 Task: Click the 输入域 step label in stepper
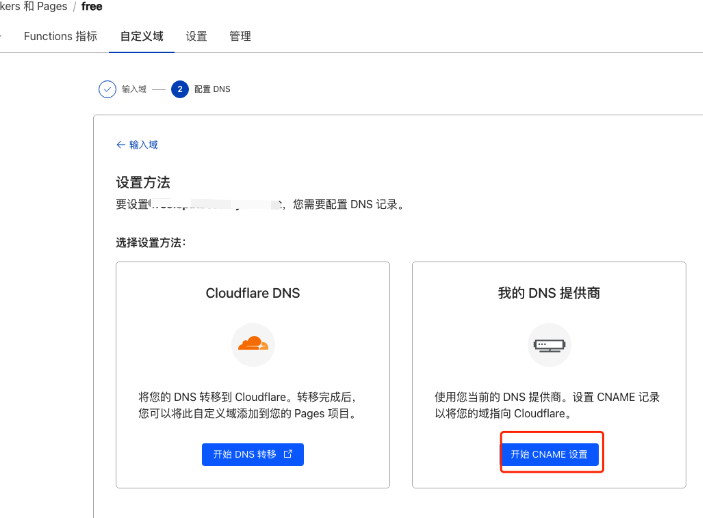pos(134,89)
